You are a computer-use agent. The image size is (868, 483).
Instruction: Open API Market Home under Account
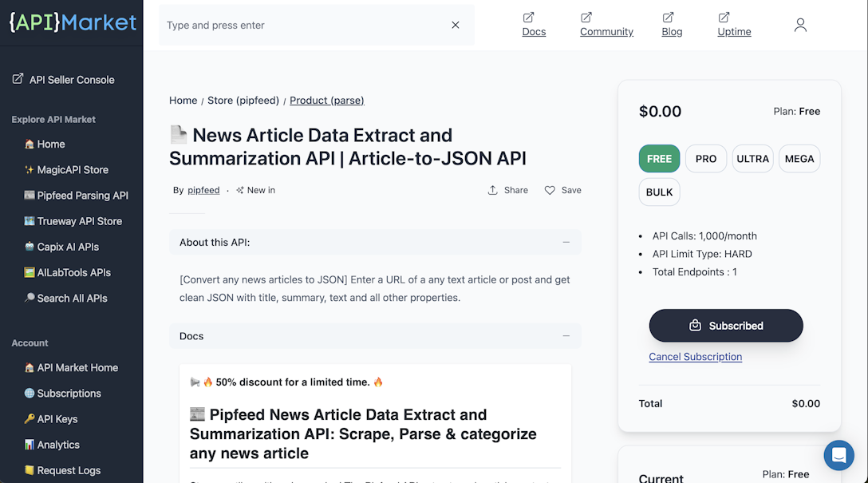click(x=71, y=368)
